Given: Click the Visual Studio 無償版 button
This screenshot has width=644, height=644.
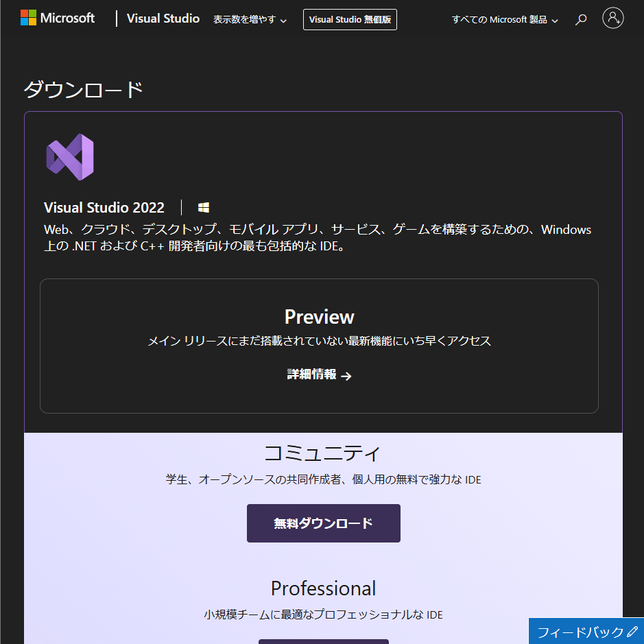Looking at the screenshot, I should [350, 20].
